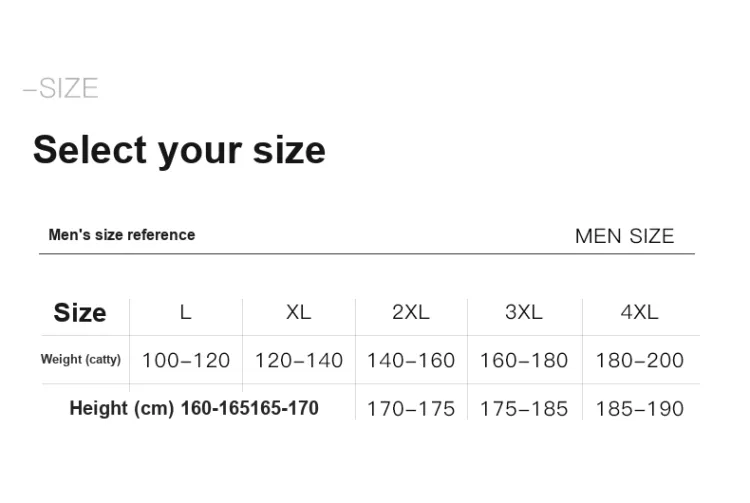The height and width of the screenshot is (503, 750).
Task: Choose the 2XL size column header
Action: pyautogui.click(x=410, y=312)
